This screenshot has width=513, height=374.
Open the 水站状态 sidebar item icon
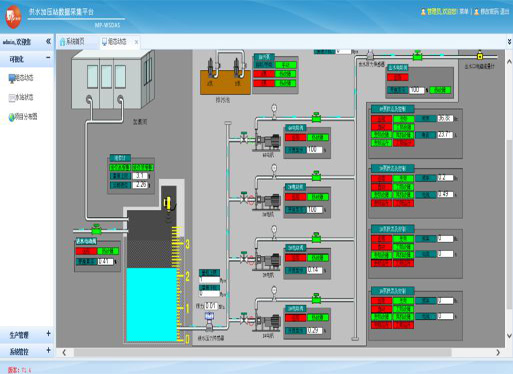(x=12, y=98)
